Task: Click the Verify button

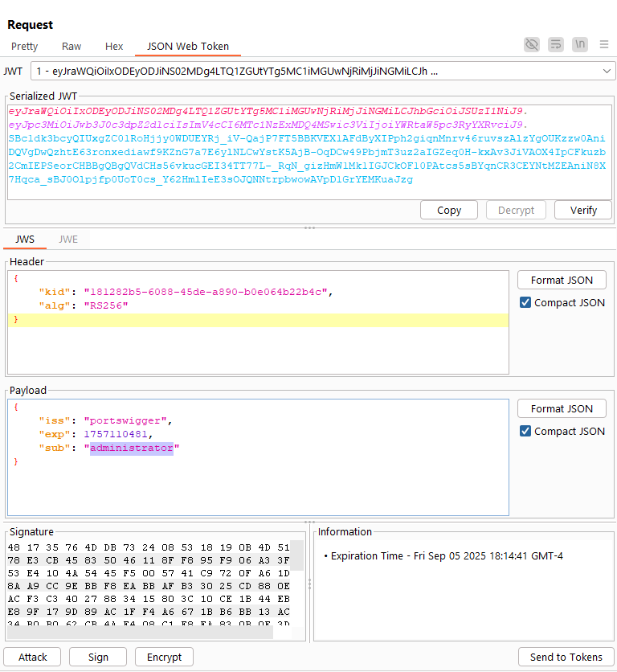Action: 583,211
